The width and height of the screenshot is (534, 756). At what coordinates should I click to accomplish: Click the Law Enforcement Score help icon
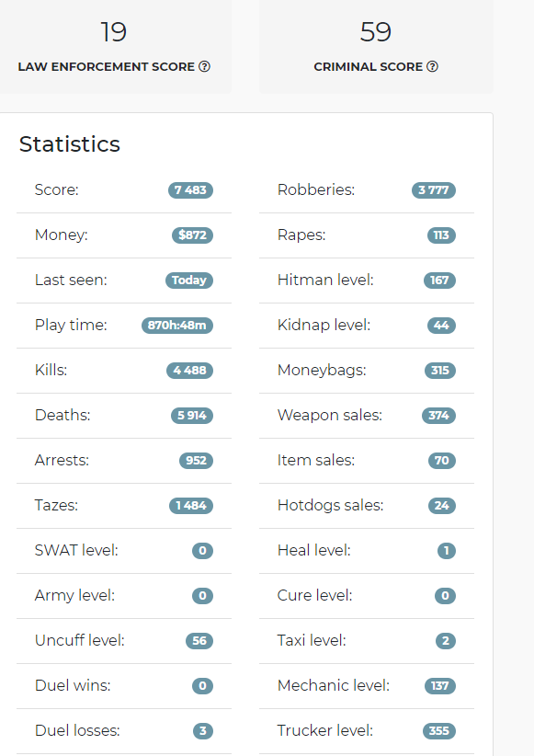pyautogui.click(x=204, y=66)
